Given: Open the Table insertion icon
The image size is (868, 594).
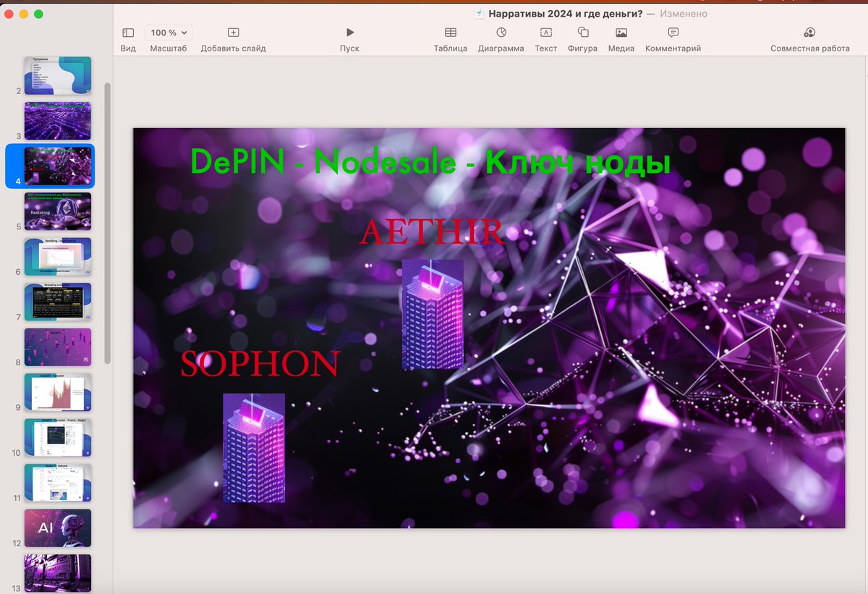Looking at the screenshot, I should click(451, 33).
